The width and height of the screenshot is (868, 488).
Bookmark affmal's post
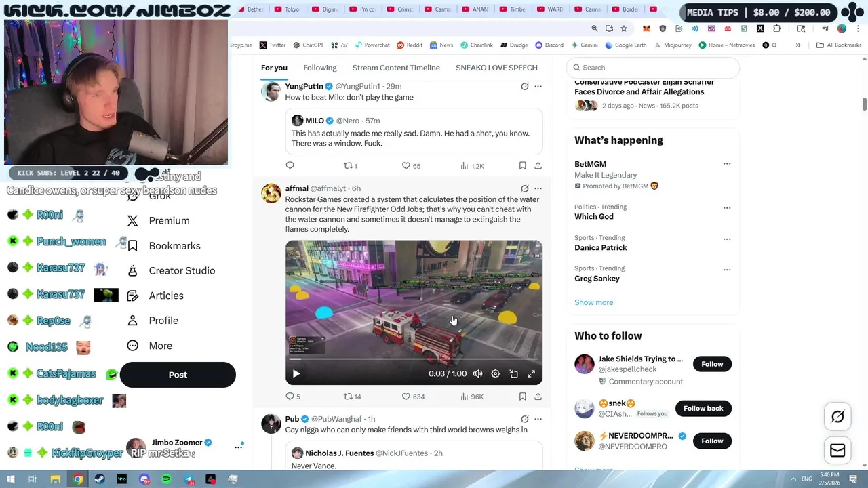point(522,396)
